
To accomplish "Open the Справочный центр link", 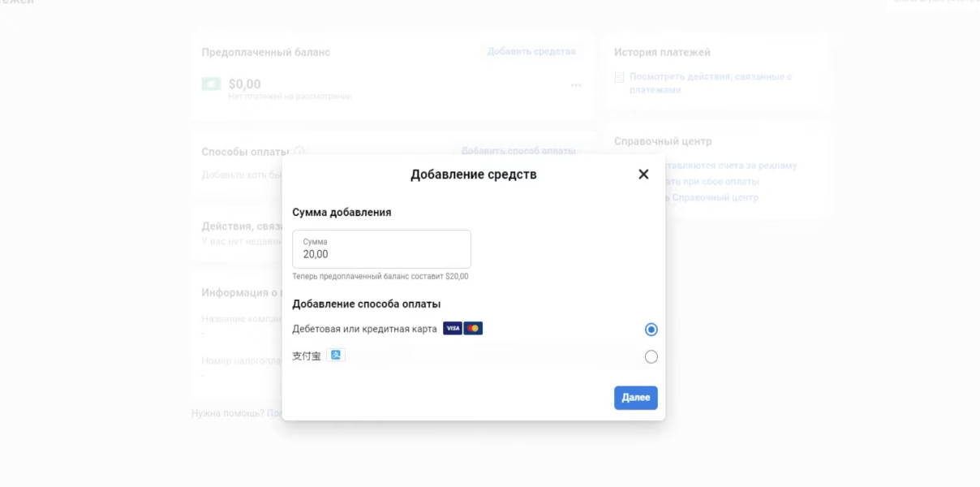I will tap(715, 197).
